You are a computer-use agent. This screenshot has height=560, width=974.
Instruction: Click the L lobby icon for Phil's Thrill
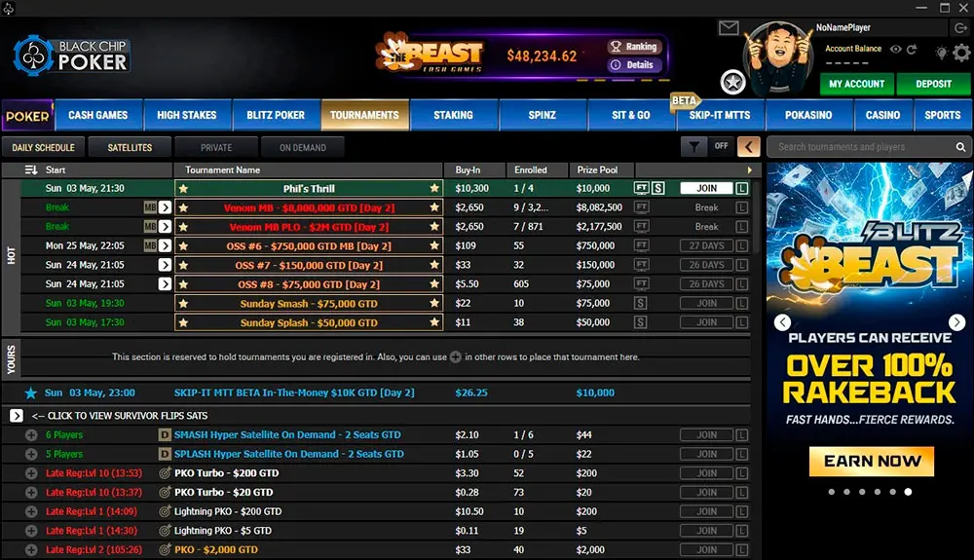tap(741, 188)
